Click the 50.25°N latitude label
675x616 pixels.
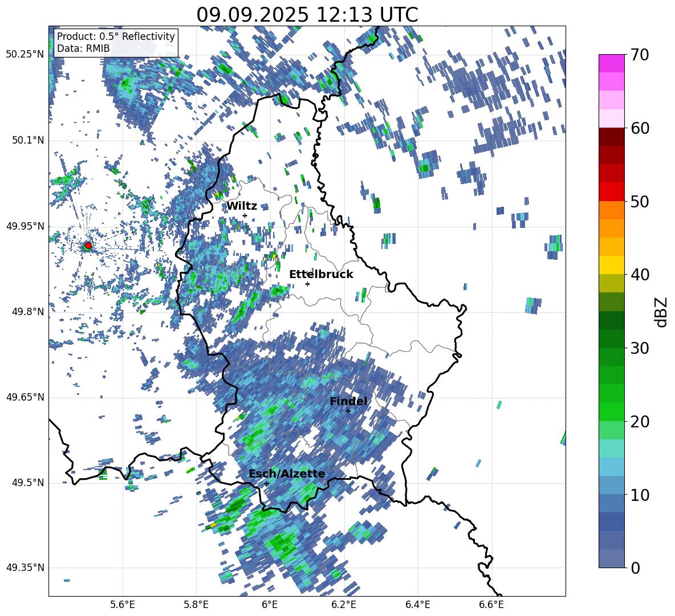pyautogui.click(x=25, y=55)
